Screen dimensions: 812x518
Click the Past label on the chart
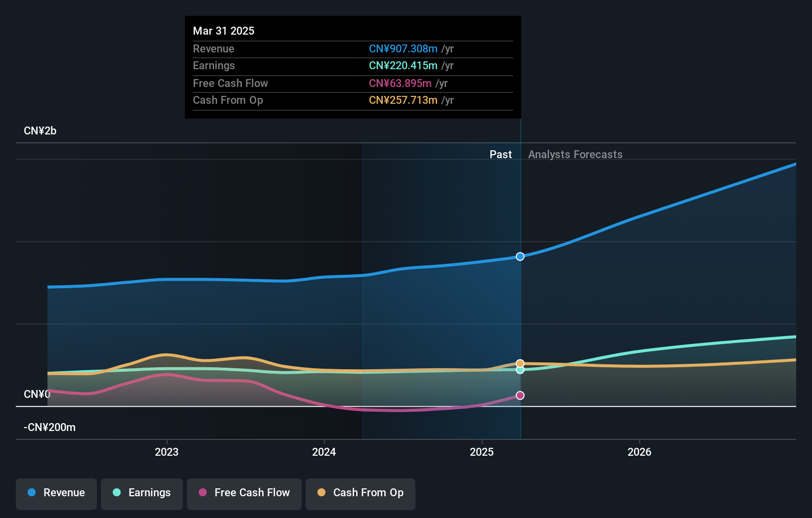(500, 155)
